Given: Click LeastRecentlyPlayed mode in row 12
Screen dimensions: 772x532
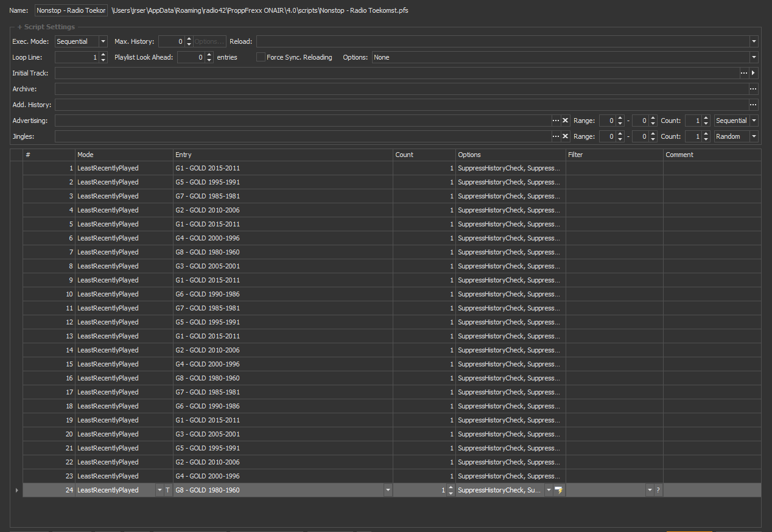Looking at the screenshot, I should [124, 322].
